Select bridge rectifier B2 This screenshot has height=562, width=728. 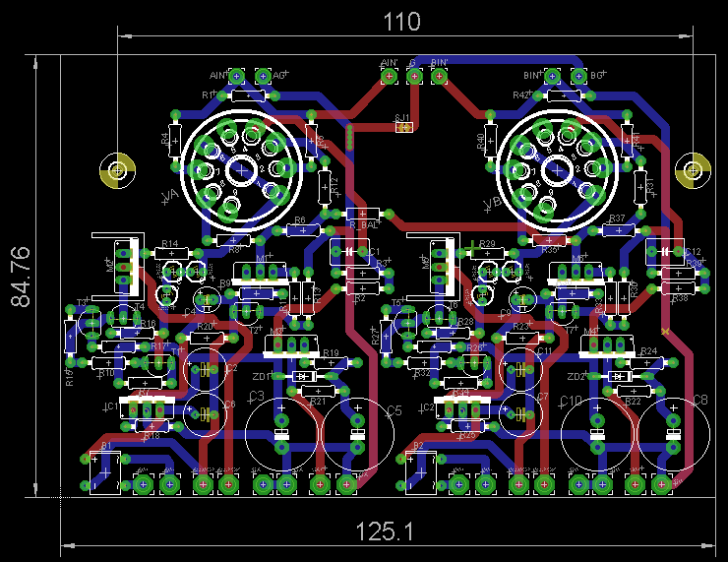point(421,472)
